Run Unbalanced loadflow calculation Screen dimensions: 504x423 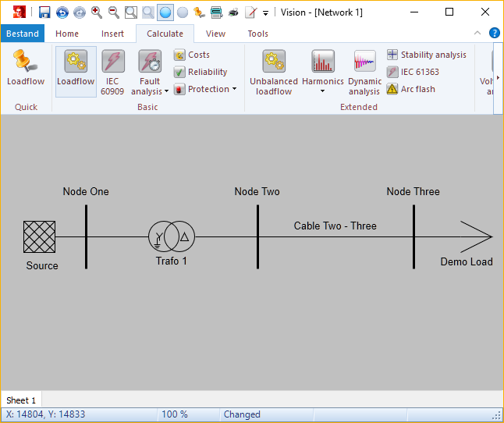click(274, 72)
